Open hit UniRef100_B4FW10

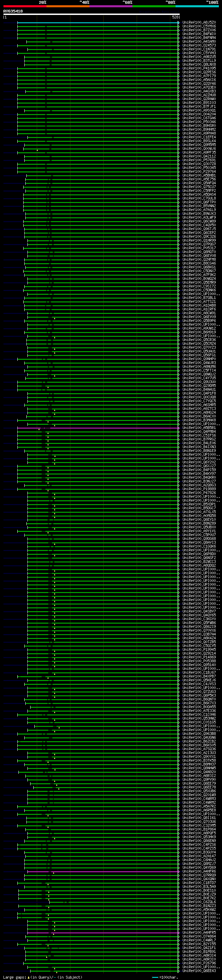point(199,34)
